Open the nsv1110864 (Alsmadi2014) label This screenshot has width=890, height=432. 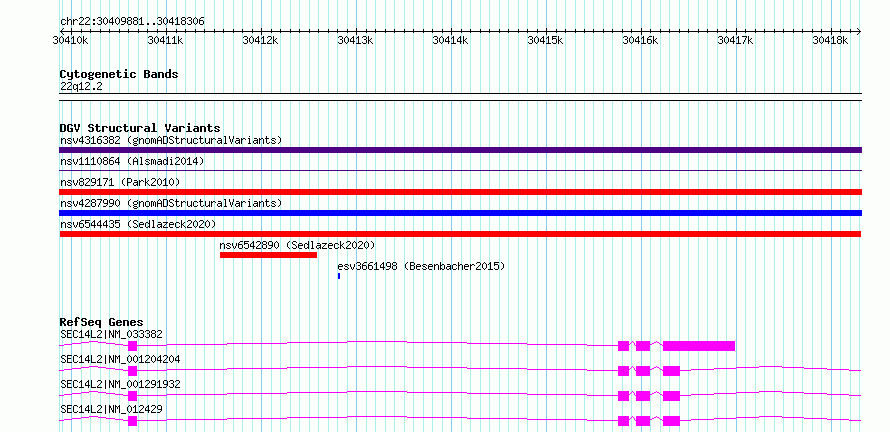click(x=132, y=161)
